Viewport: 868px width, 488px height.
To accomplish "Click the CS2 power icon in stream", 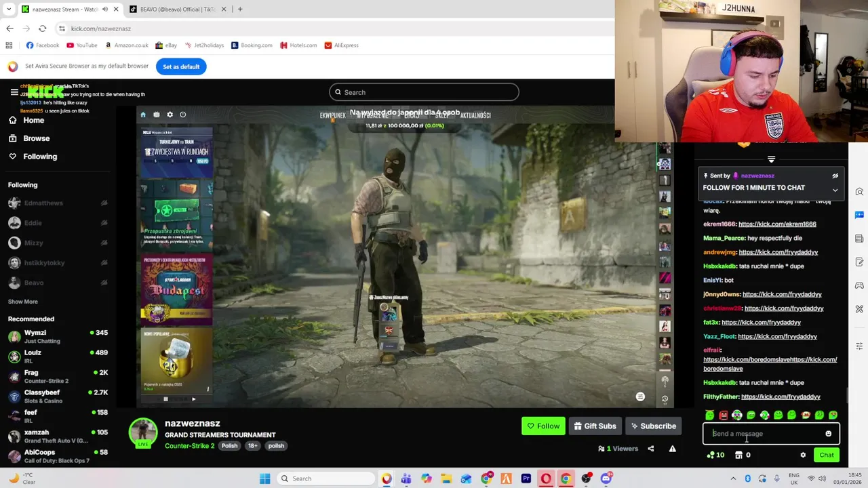I will tap(182, 115).
